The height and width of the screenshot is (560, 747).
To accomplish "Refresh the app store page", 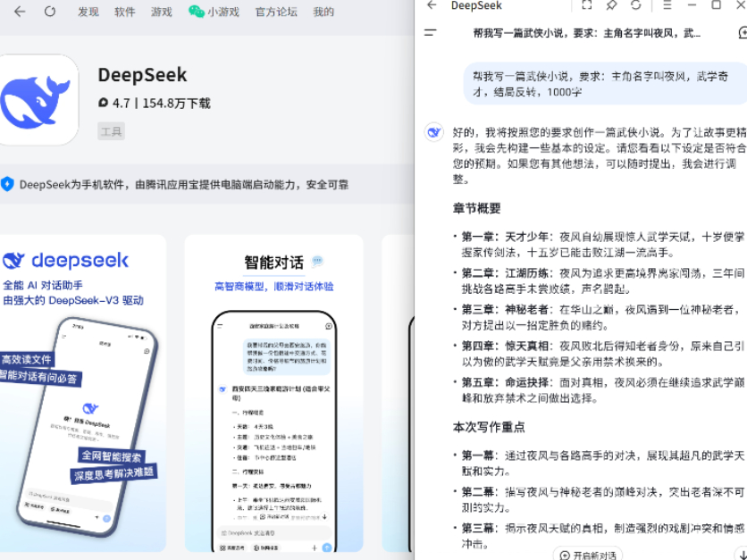I will [x=50, y=12].
